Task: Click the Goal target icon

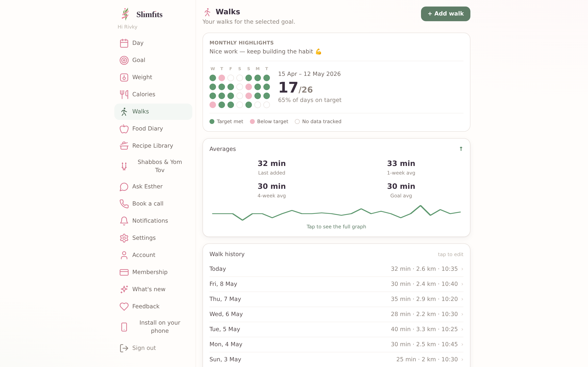Action: click(x=124, y=60)
